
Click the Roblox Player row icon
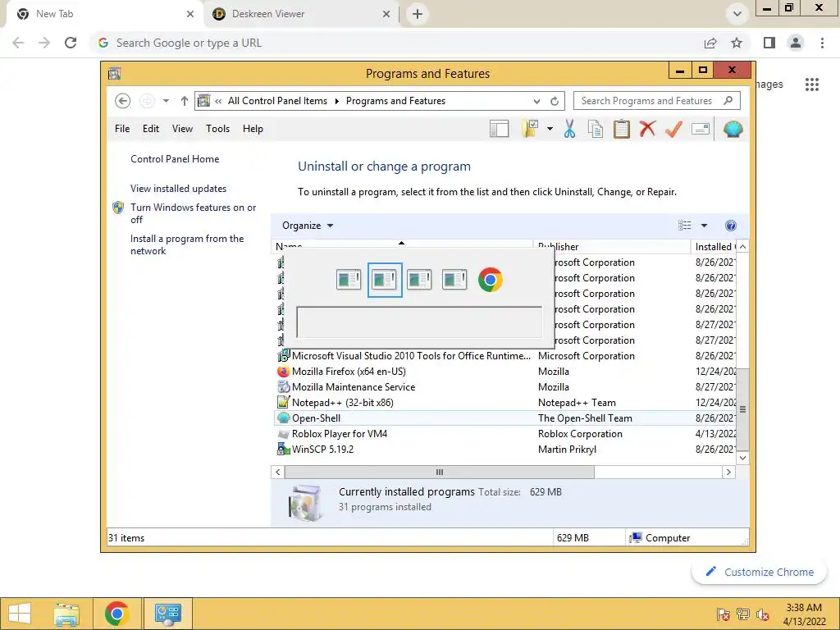[x=283, y=433]
